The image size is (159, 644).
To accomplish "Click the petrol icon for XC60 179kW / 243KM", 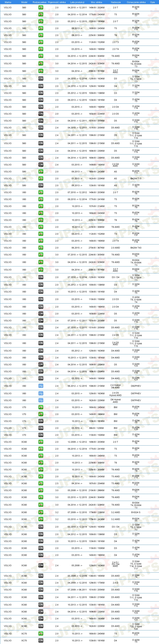I will [41, 519].
